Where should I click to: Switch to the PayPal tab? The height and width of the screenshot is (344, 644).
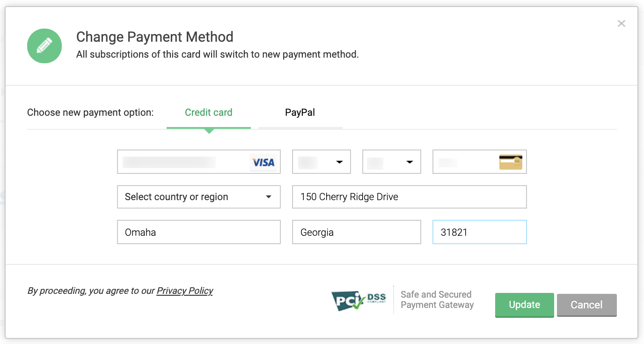click(x=300, y=113)
